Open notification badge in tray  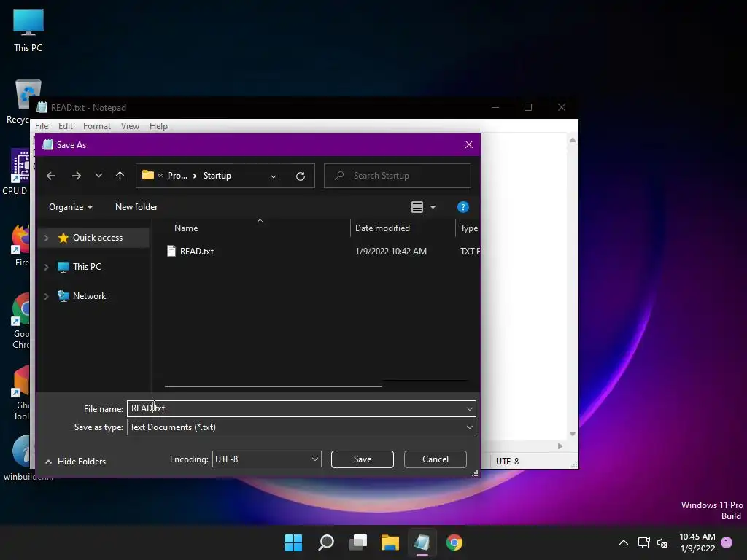pos(727,542)
